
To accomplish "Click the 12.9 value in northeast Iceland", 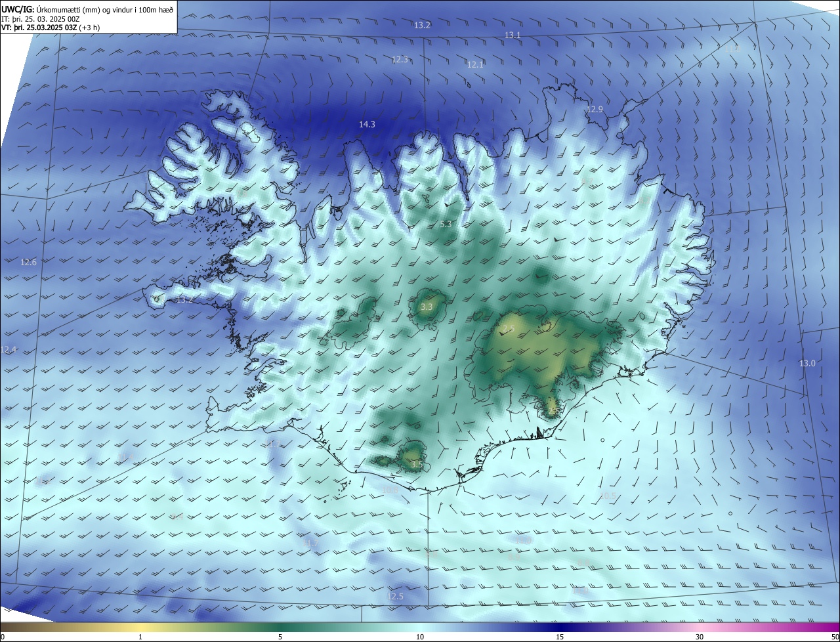I will click(x=595, y=109).
